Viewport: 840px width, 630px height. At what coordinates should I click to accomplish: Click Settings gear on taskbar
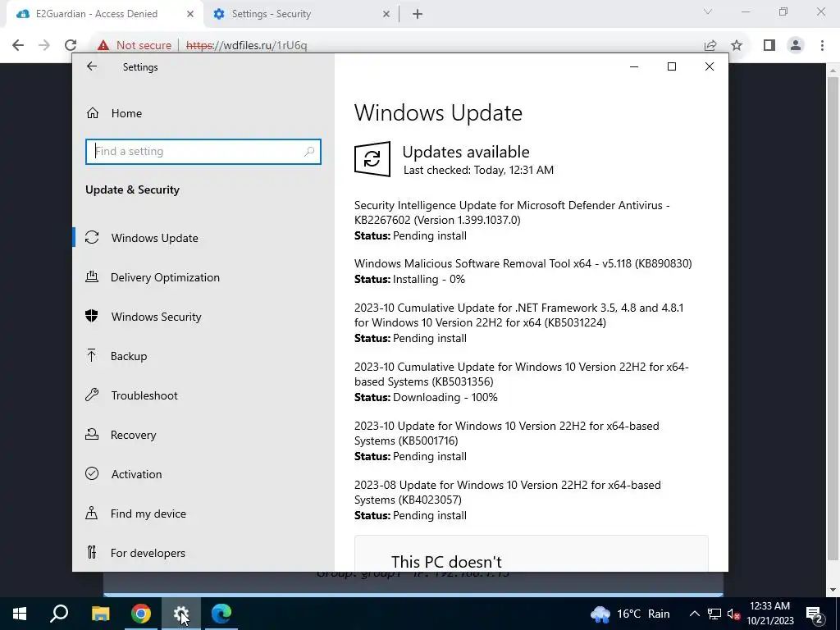pos(181,614)
